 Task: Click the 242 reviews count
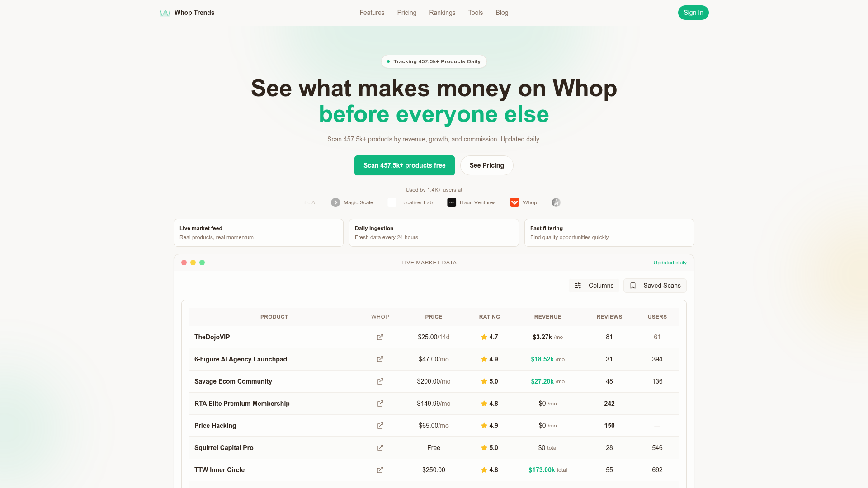(609, 404)
